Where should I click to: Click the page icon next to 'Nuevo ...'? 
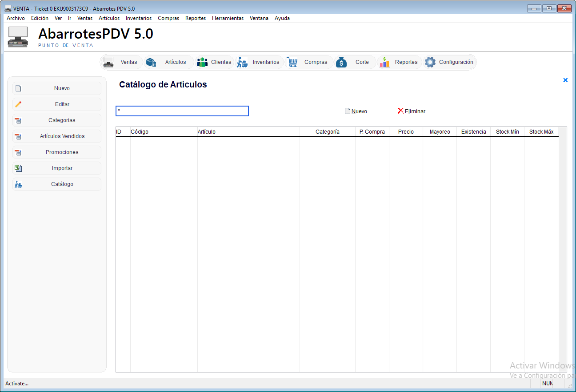click(x=348, y=111)
